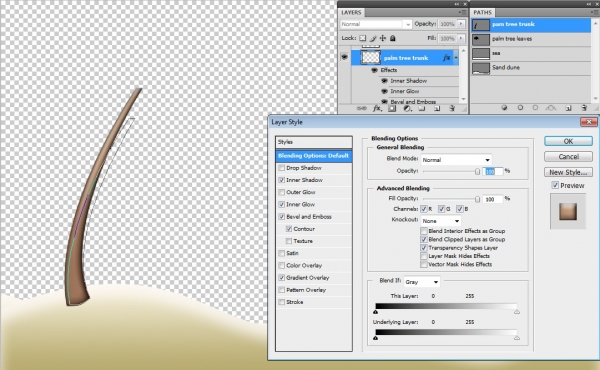Lock image pixels with the brush icon
600x370 pixels.
[x=373, y=38]
